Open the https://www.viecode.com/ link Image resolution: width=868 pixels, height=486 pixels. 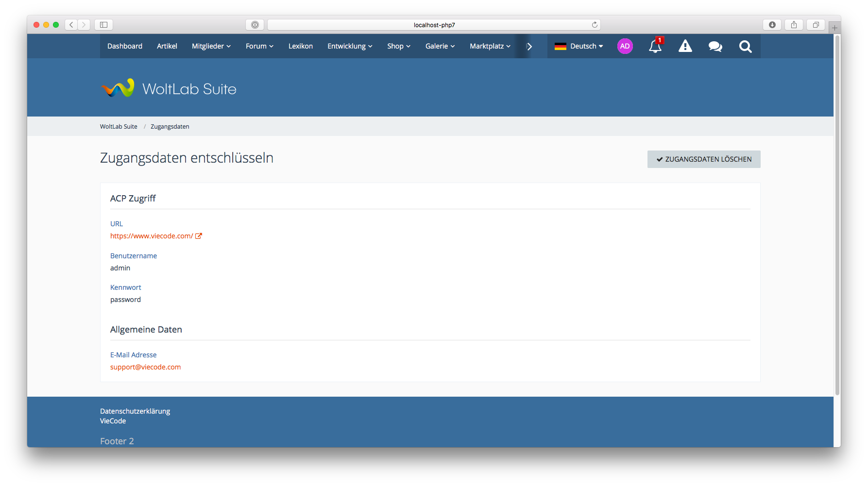click(152, 236)
